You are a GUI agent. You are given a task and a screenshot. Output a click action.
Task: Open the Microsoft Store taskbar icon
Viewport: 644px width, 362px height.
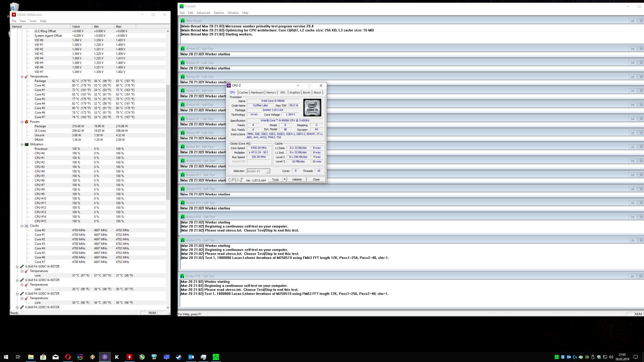point(43,357)
